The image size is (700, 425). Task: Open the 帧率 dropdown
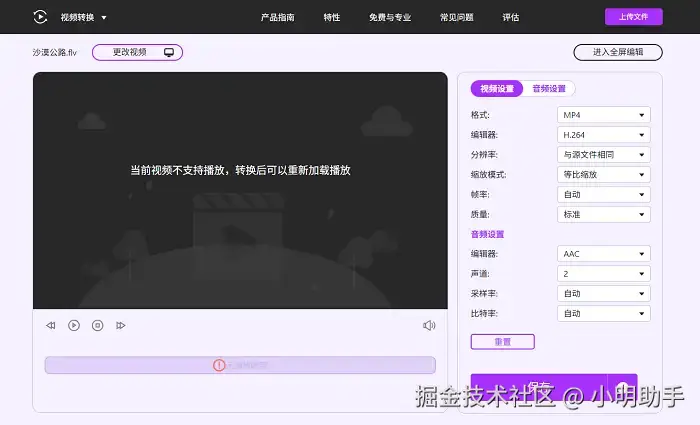tap(604, 195)
